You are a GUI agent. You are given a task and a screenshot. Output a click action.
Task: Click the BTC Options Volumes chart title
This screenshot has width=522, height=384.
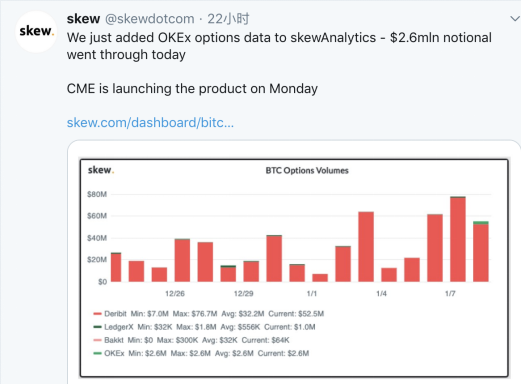[x=307, y=170]
